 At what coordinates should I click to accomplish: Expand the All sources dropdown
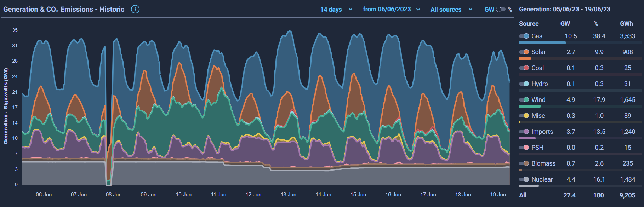tap(451, 10)
